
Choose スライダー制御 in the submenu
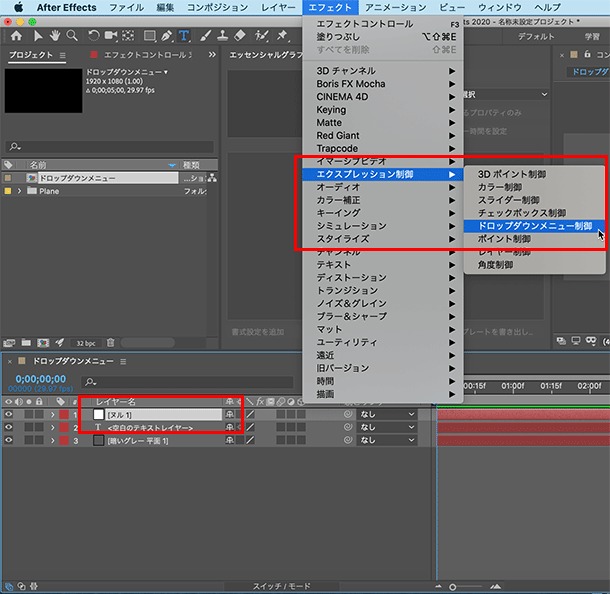tap(535, 200)
